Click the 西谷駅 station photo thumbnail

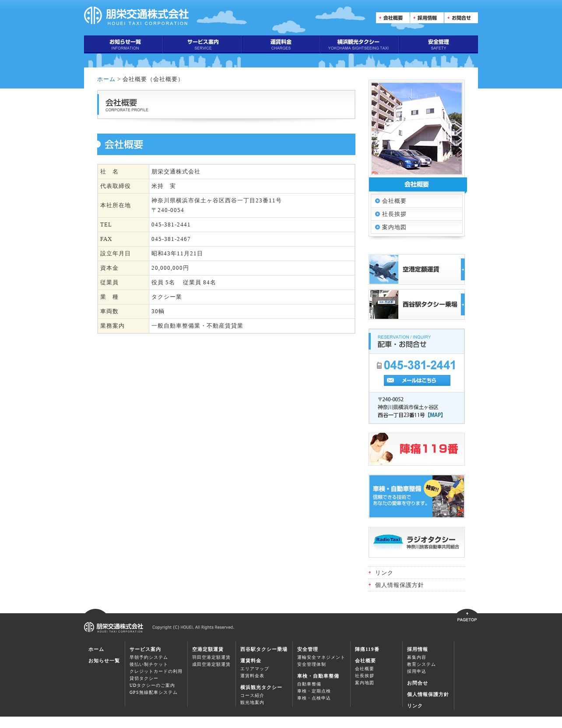click(384, 304)
